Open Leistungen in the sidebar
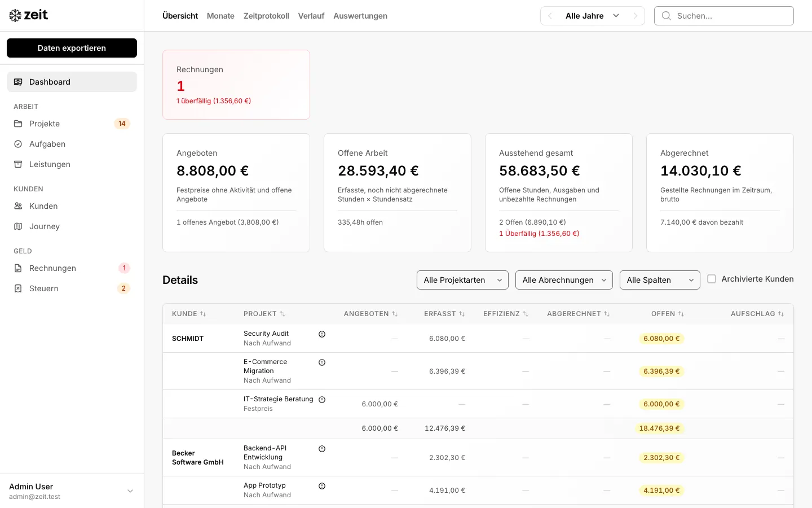The width and height of the screenshot is (812, 508). [x=72, y=164]
